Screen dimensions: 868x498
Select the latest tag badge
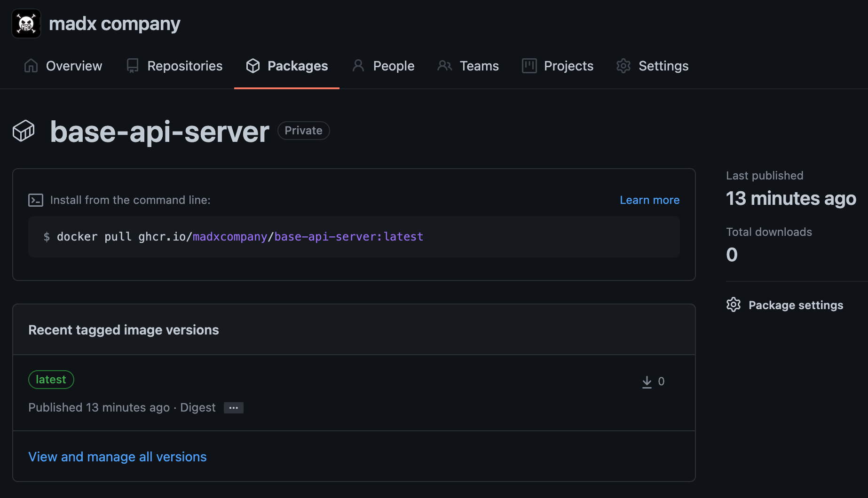(x=51, y=380)
